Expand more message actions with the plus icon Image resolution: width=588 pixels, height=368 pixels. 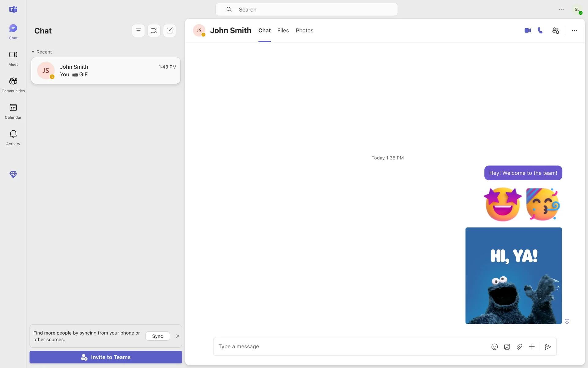(x=532, y=347)
